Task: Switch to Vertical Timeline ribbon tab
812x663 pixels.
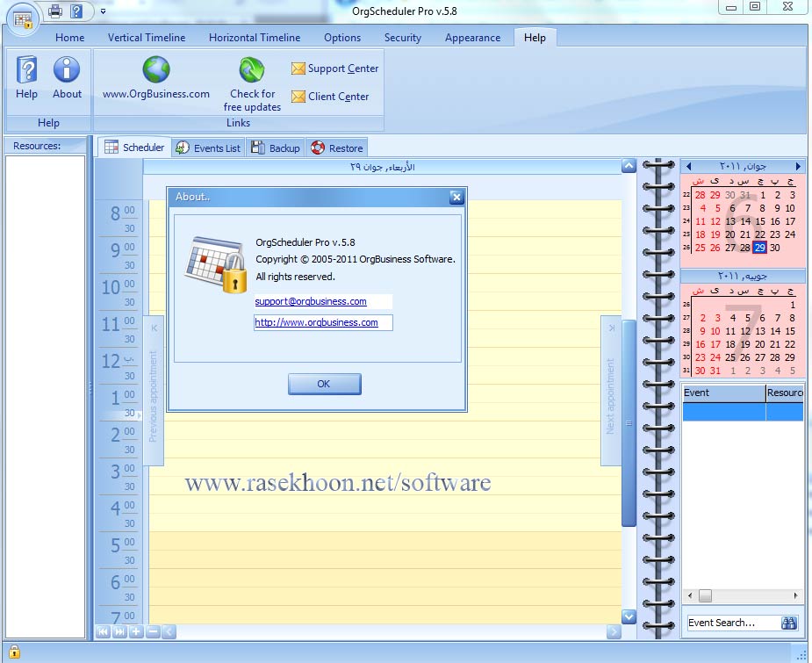Action: pyautogui.click(x=147, y=38)
